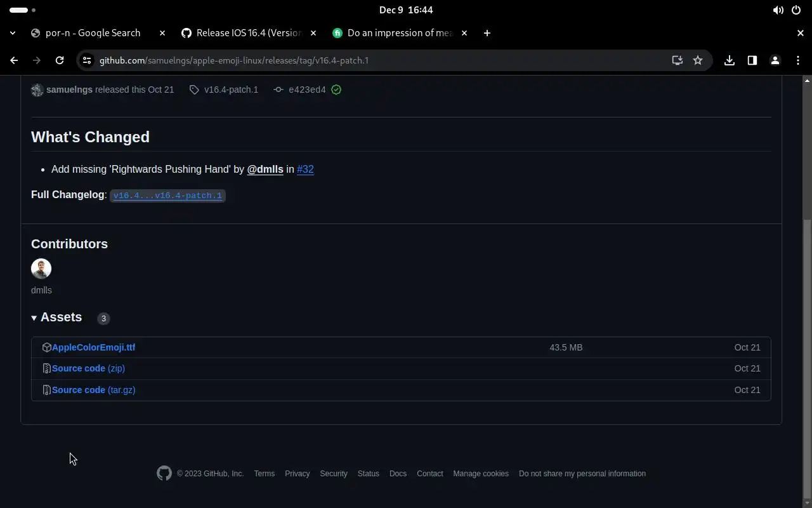Viewport: 812px width, 508px height.
Task: Switch to the 'Do an impression of me' tab
Action: coord(400,33)
